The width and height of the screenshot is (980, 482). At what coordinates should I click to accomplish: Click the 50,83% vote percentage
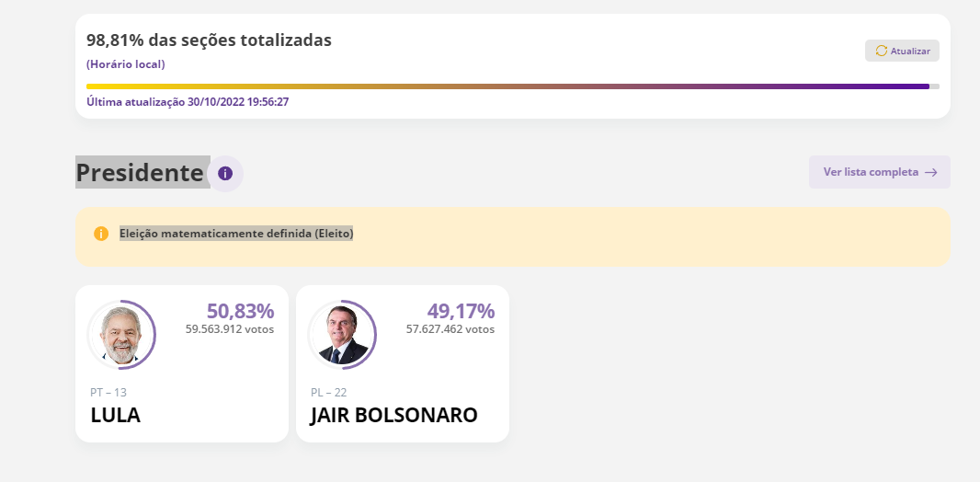[241, 311]
